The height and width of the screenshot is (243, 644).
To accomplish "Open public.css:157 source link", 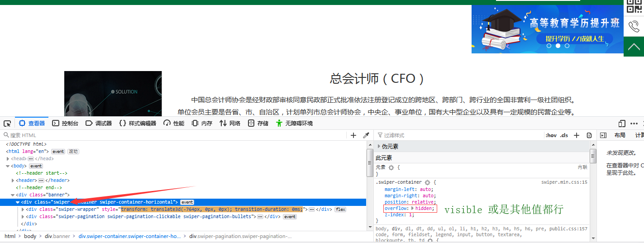I will point(568,229).
